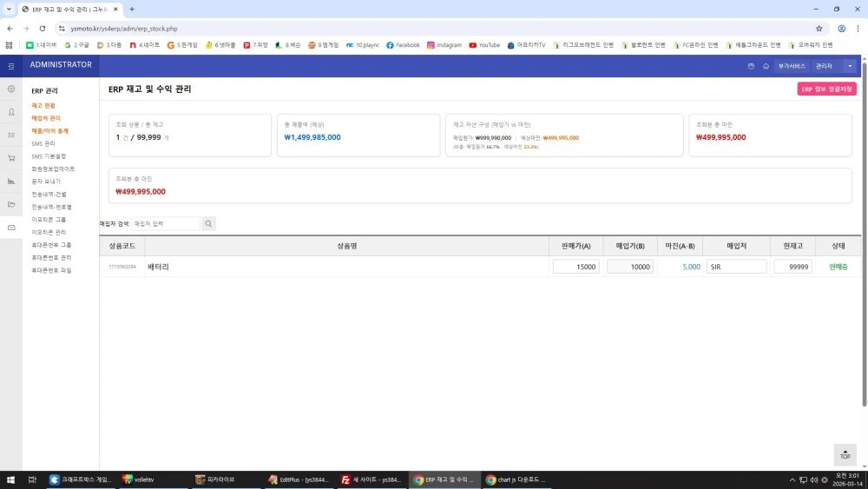Open the 문자 보내기 menu item
The image size is (868, 489).
tap(46, 182)
